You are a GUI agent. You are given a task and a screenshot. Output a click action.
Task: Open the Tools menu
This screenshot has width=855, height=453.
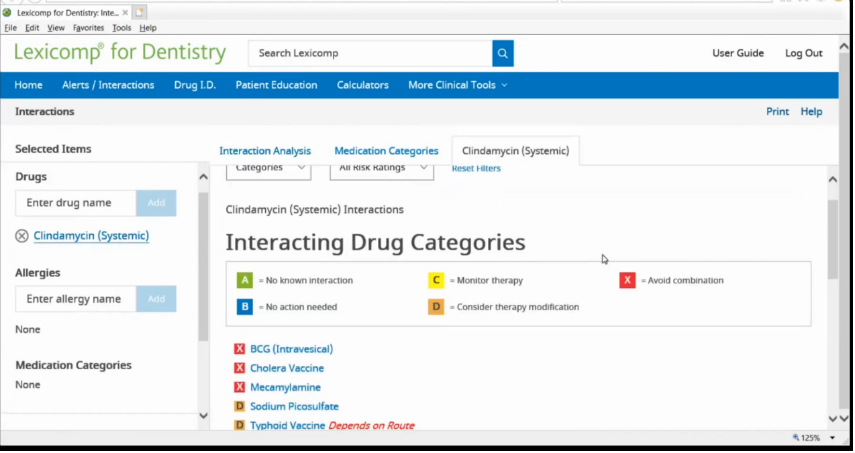(x=122, y=28)
